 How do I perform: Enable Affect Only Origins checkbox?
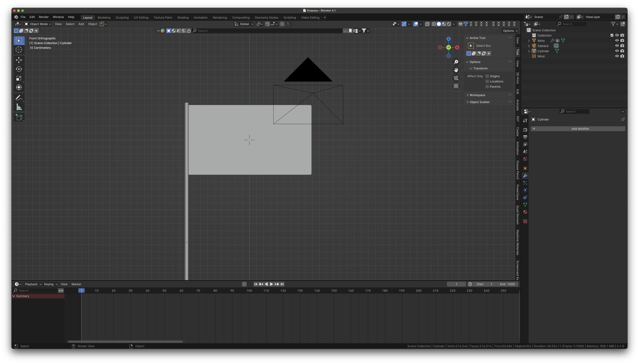click(x=487, y=76)
